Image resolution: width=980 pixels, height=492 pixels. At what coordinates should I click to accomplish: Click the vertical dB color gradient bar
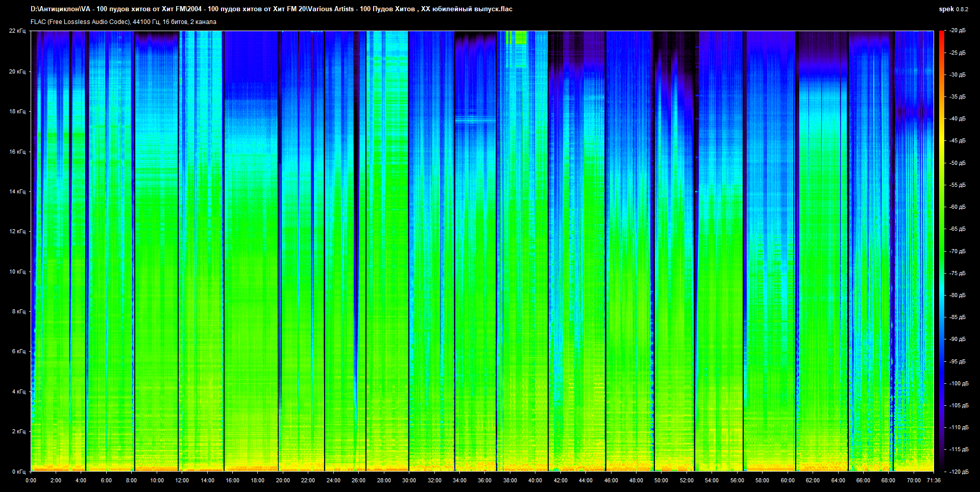point(941,250)
